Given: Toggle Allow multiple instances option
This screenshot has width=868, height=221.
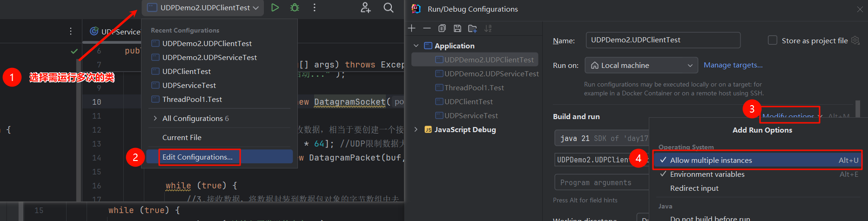Looking at the screenshot, I should coord(757,160).
